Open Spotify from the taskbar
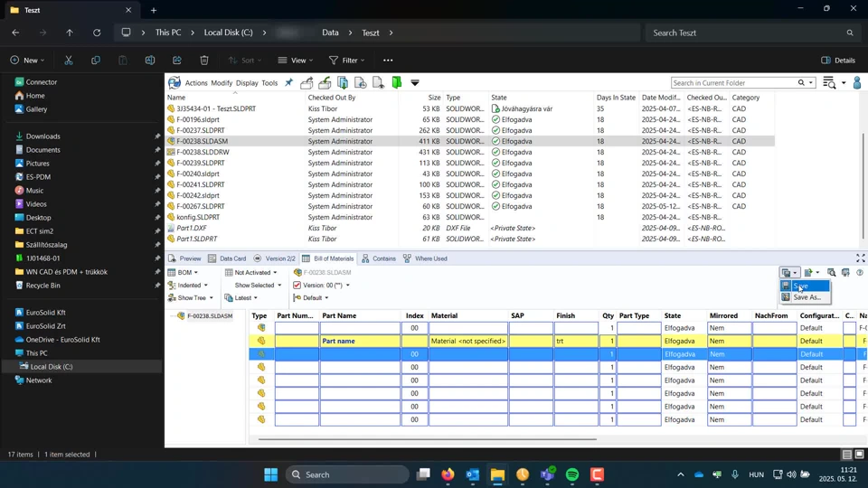This screenshot has width=868, height=488. pos(572,474)
